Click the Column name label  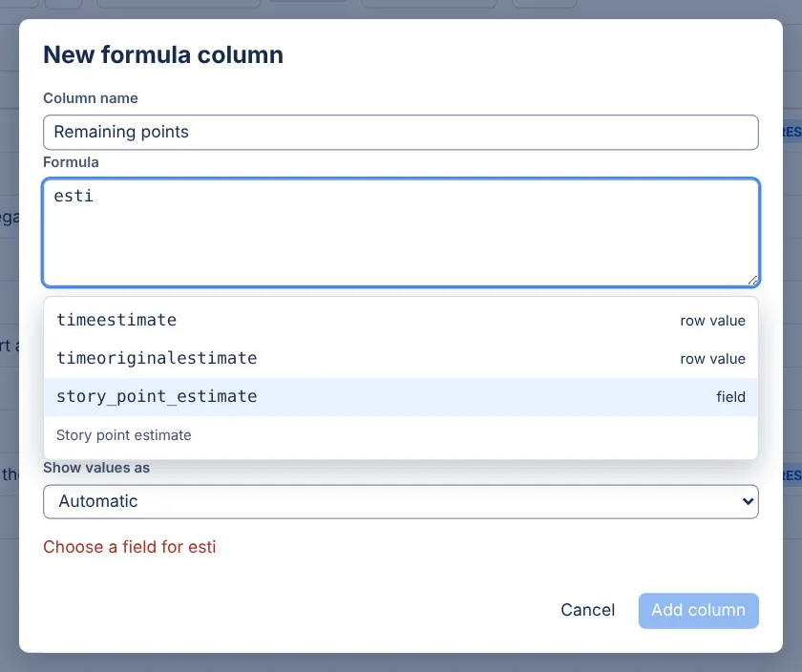pyautogui.click(x=91, y=98)
